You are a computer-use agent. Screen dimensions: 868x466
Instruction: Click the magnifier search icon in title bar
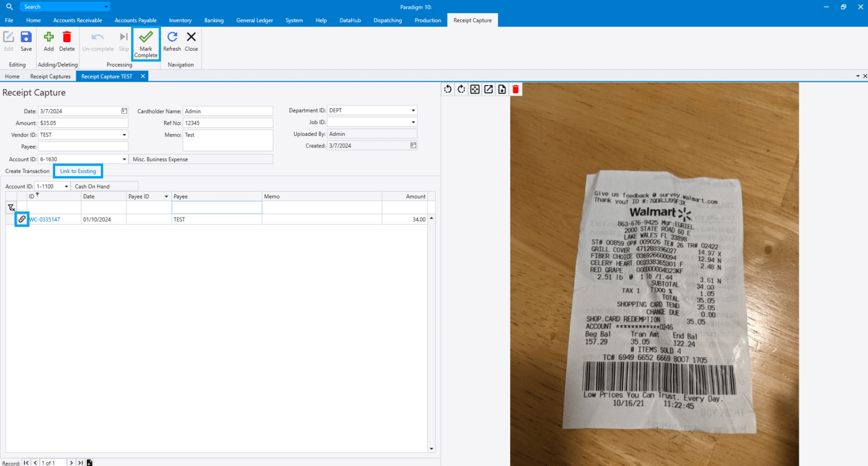tap(9, 6)
